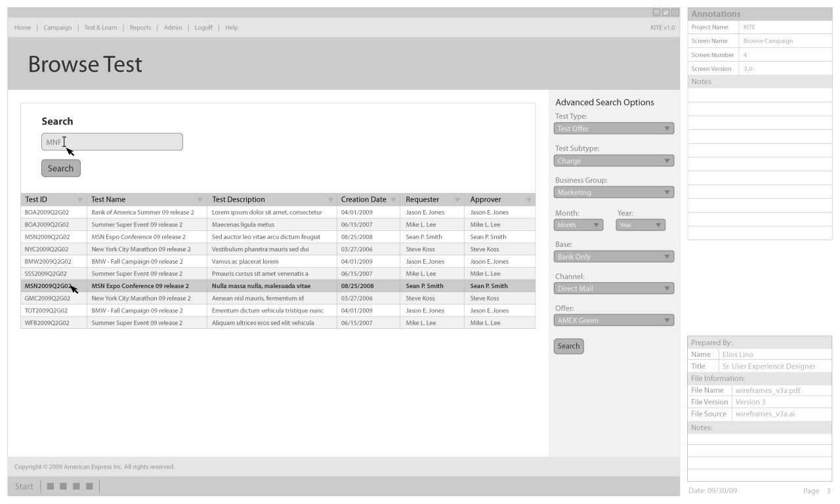Select the Test & Learn menu item

[100, 28]
